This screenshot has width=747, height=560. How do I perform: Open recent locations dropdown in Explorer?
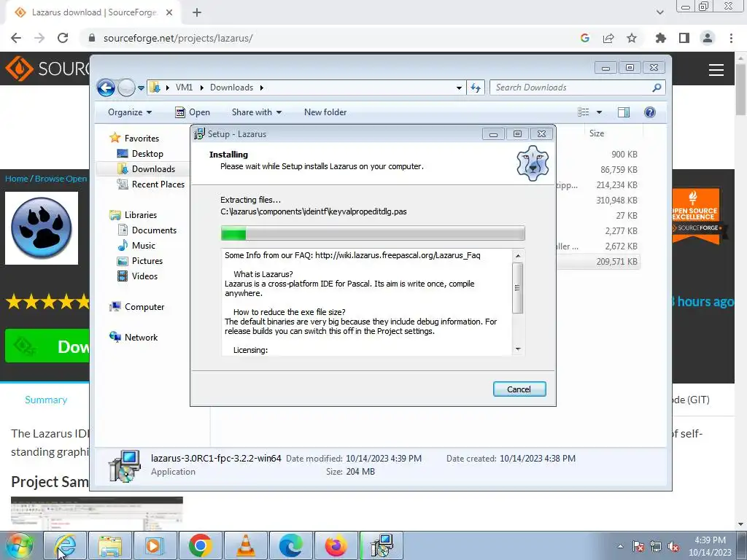(141, 88)
